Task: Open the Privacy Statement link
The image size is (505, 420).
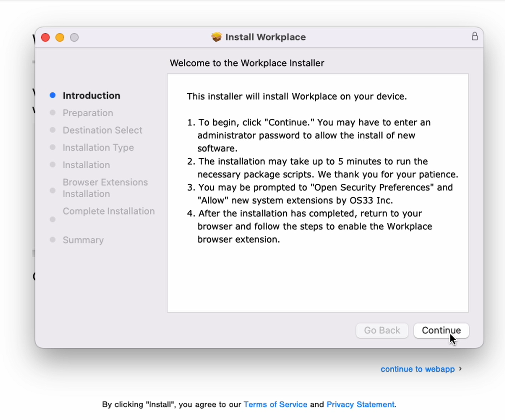Action: pyautogui.click(x=360, y=404)
